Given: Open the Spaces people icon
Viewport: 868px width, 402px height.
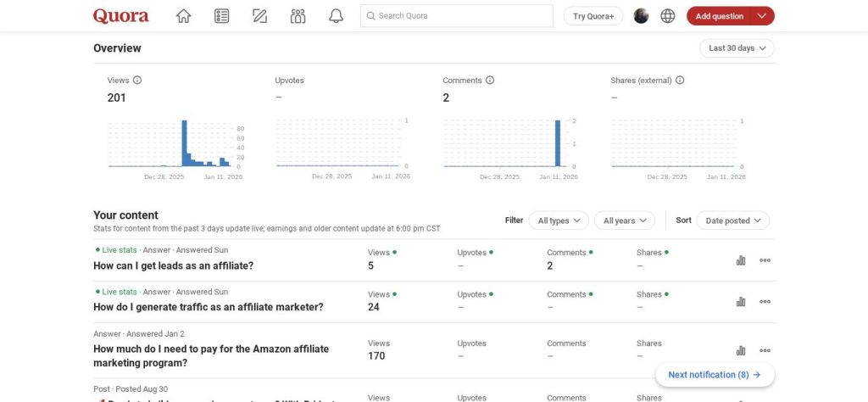Looking at the screenshot, I should (298, 16).
